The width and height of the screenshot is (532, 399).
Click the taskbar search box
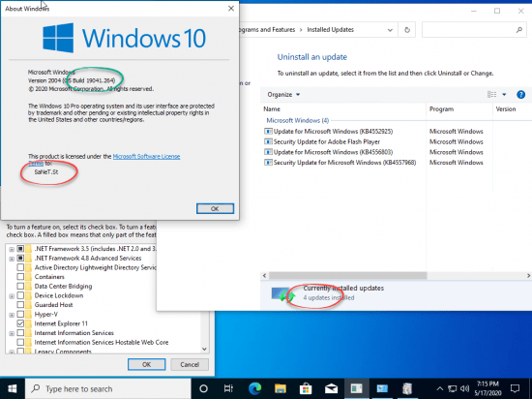[108, 388]
